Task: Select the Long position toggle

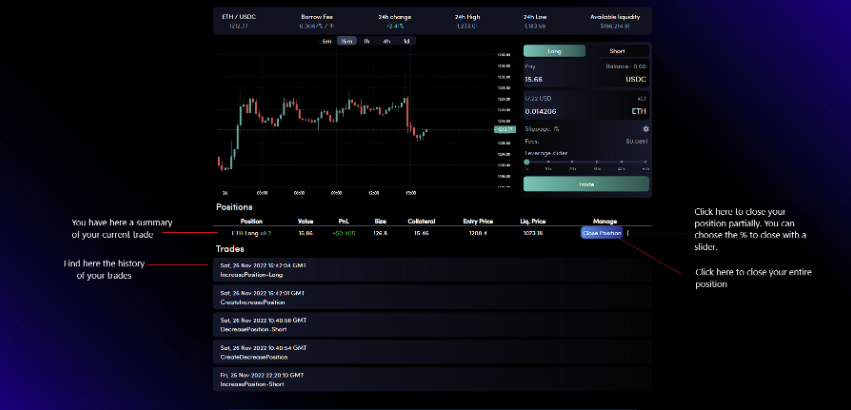Action: [x=554, y=51]
